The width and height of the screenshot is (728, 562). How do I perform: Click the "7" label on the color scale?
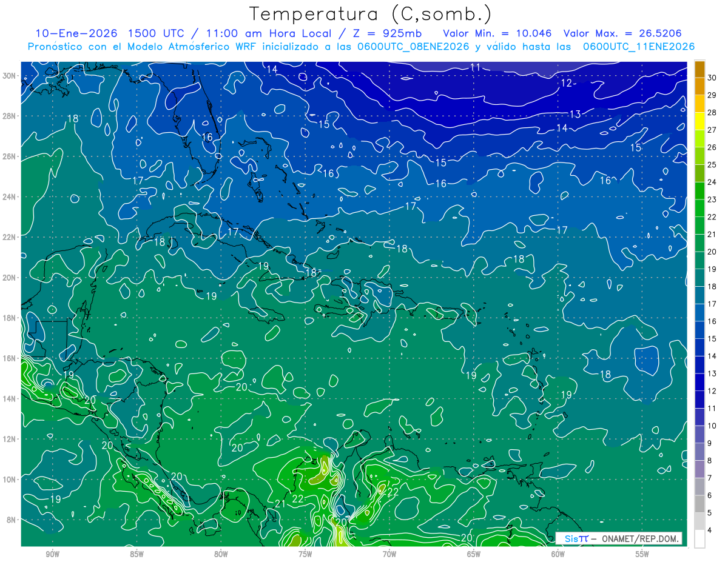[710, 478]
